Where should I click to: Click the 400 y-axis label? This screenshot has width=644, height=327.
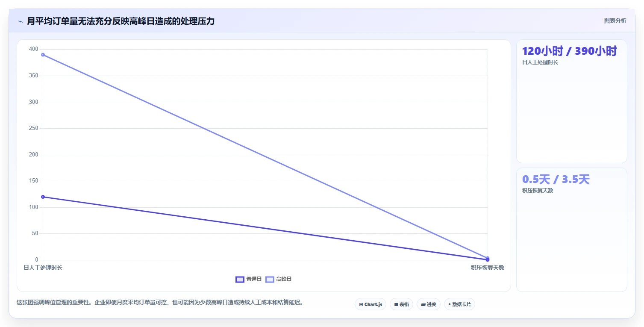[x=34, y=49]
